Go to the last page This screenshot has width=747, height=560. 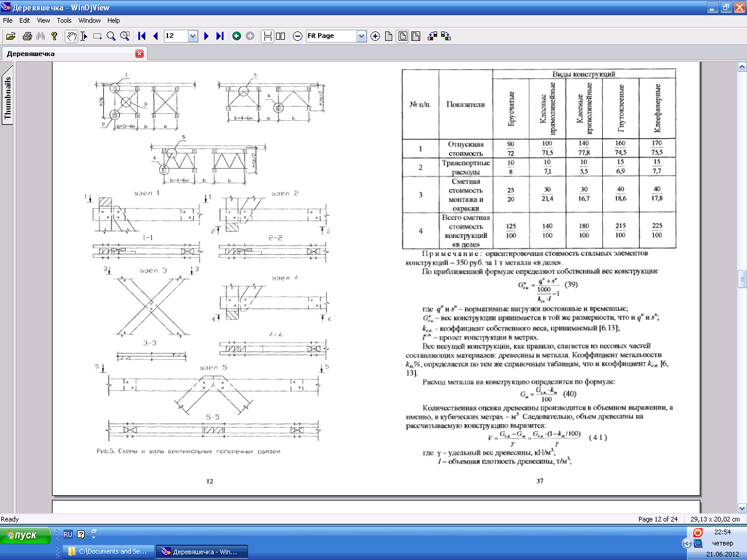[x=219, y=36]
